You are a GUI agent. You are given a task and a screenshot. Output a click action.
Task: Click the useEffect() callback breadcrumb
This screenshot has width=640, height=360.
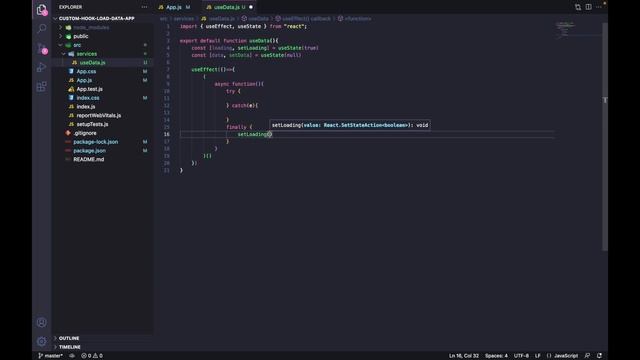coord(303,19)
